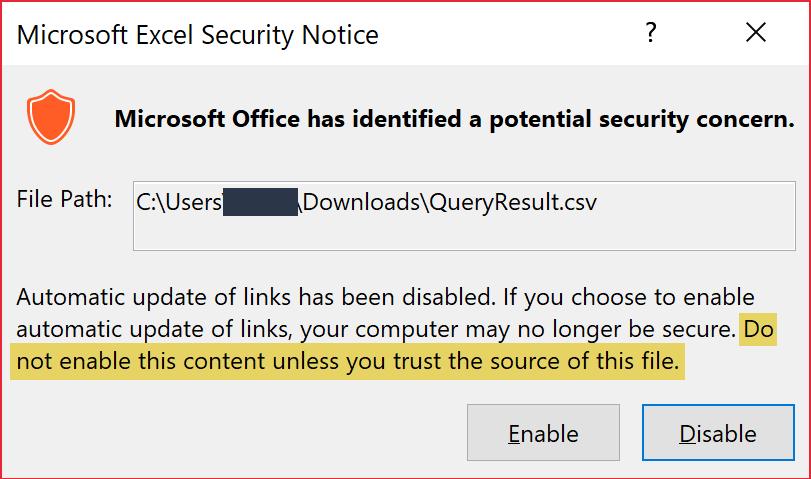Choose Disable to keep links disabled
The height and width of the screenshot is (479, 811).
[x=718, y=432]
